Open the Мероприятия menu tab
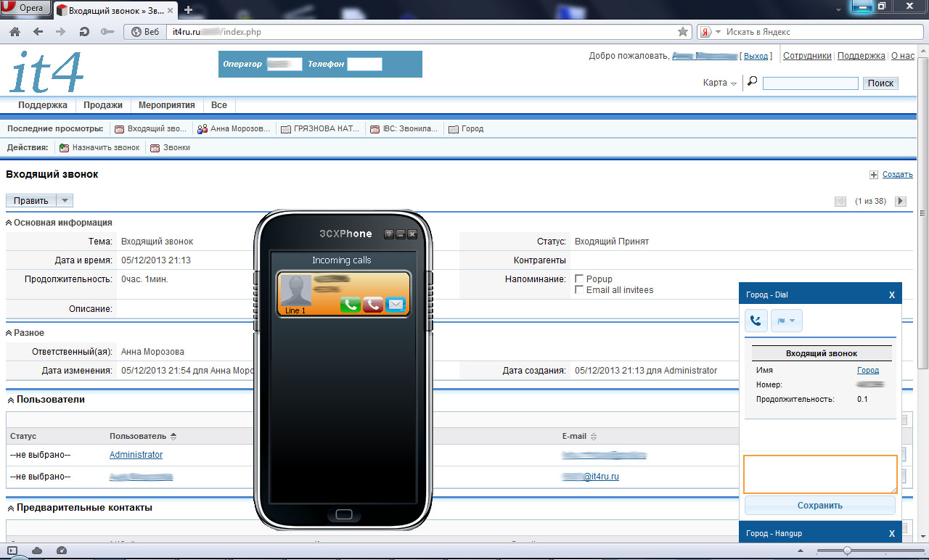This screenshot has height=560, width=929. (167, 105)
